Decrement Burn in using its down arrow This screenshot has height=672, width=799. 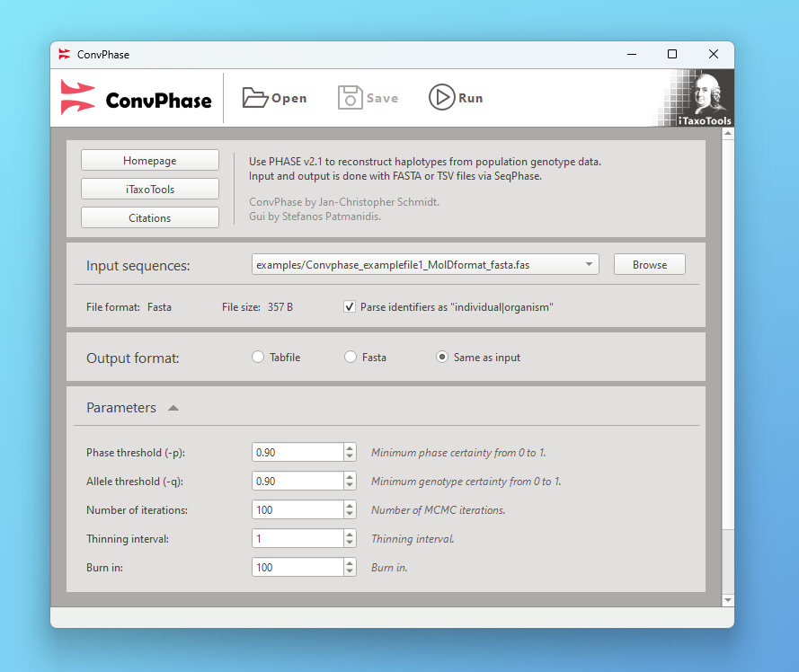tap(349, 571)
